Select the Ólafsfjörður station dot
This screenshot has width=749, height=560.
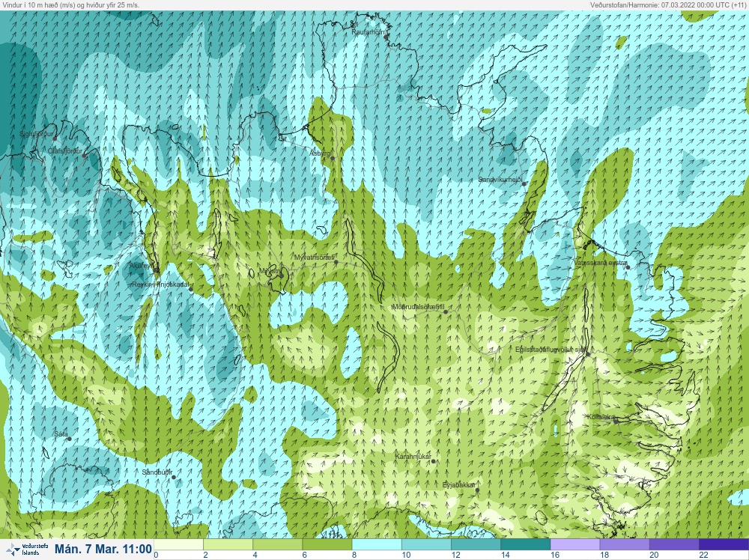(x=84, y=155)
